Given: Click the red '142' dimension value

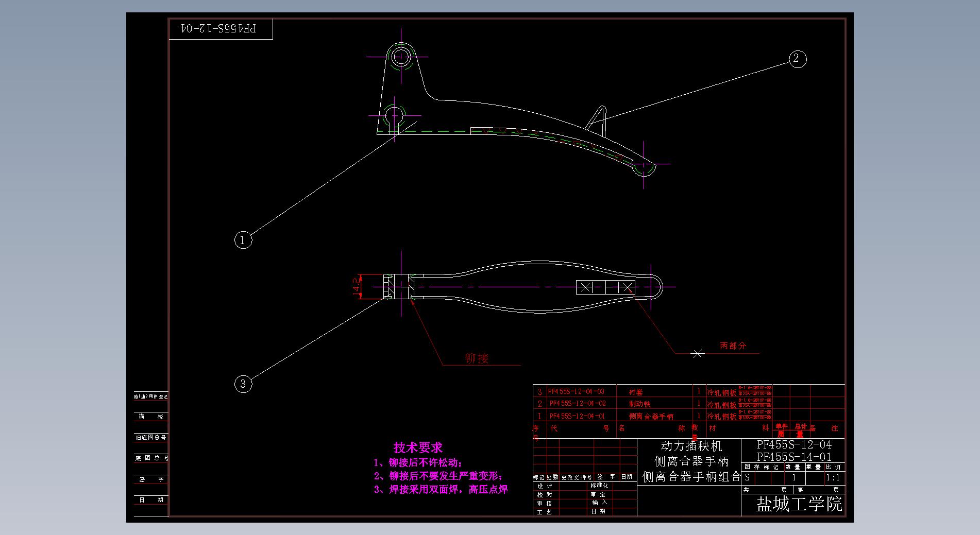Looking at the screenshot, I should pyautogui.click(x=356, y=286).
